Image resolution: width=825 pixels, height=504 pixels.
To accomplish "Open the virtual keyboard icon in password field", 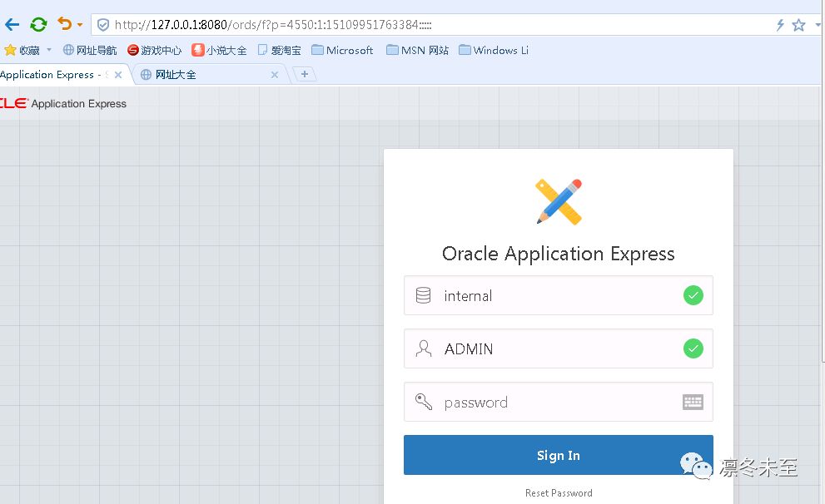I will click(x=693, y=403).
